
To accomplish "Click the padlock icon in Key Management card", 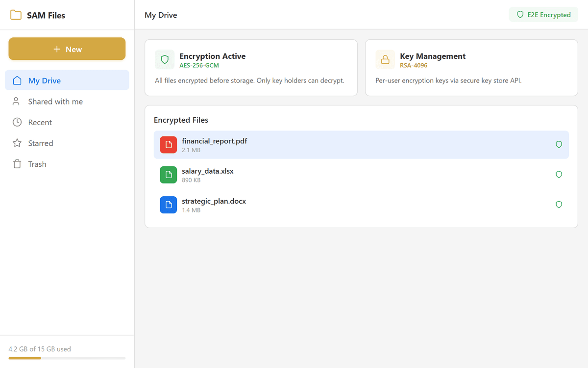I will (385, 60).
